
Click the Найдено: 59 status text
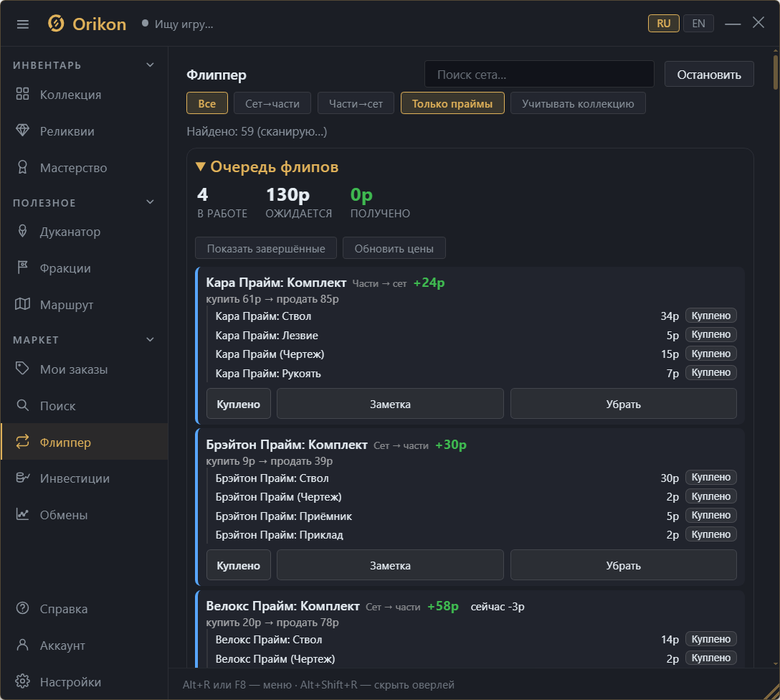coord(257,131)
